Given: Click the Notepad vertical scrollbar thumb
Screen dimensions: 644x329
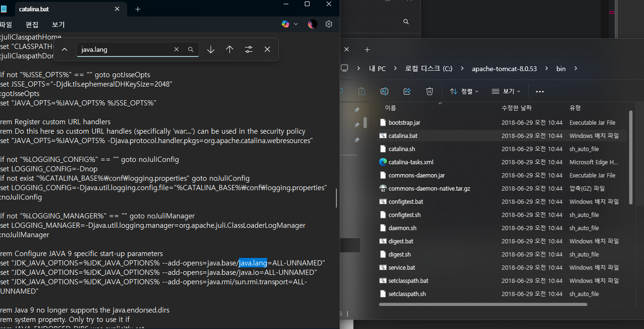Looking at the screenshot, I should 336,198.
